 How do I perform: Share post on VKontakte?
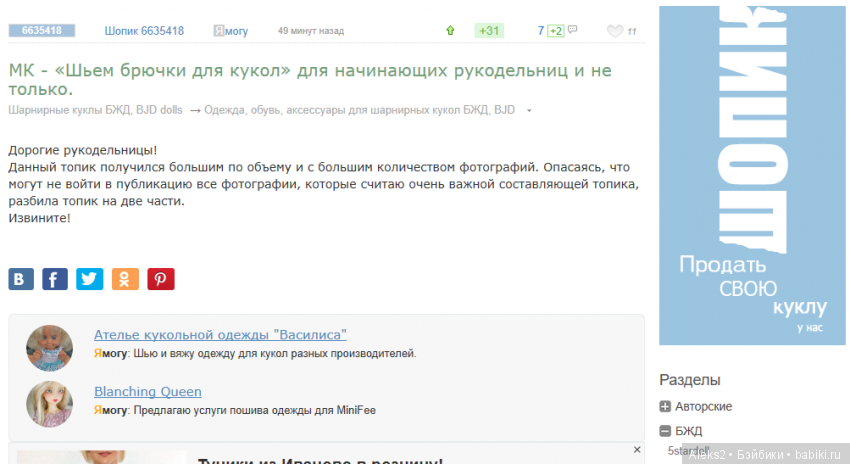(x=21, y=279)
